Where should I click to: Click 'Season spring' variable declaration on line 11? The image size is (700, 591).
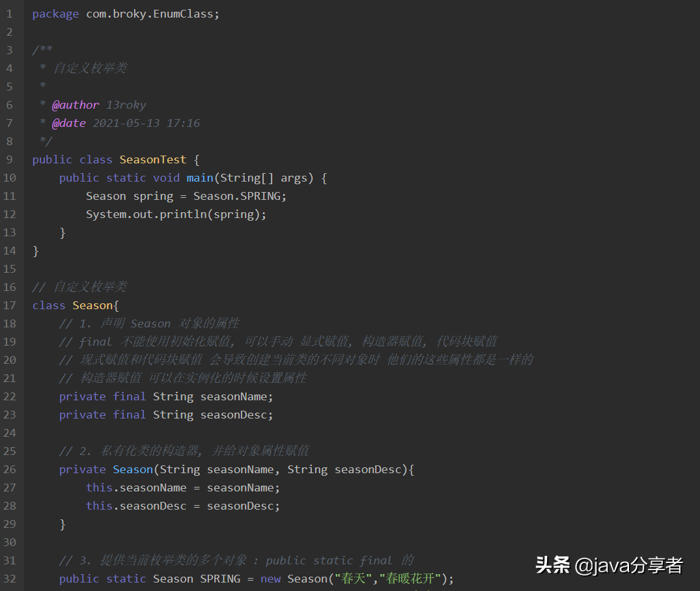(130, 197)
